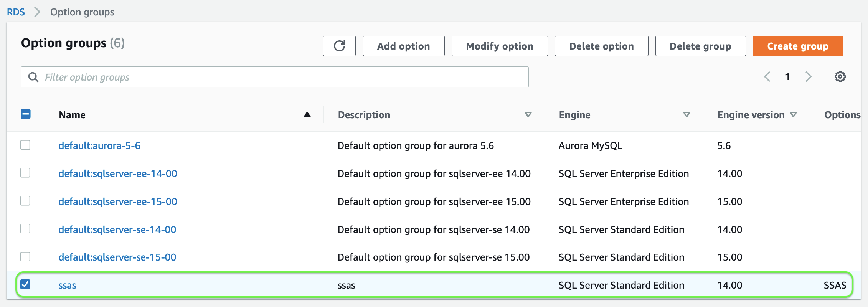The height and width of the screenshot is (307, 868).
Task: Open the default:sqlserver-ee-14-00 link
Action: click(118, 173)
